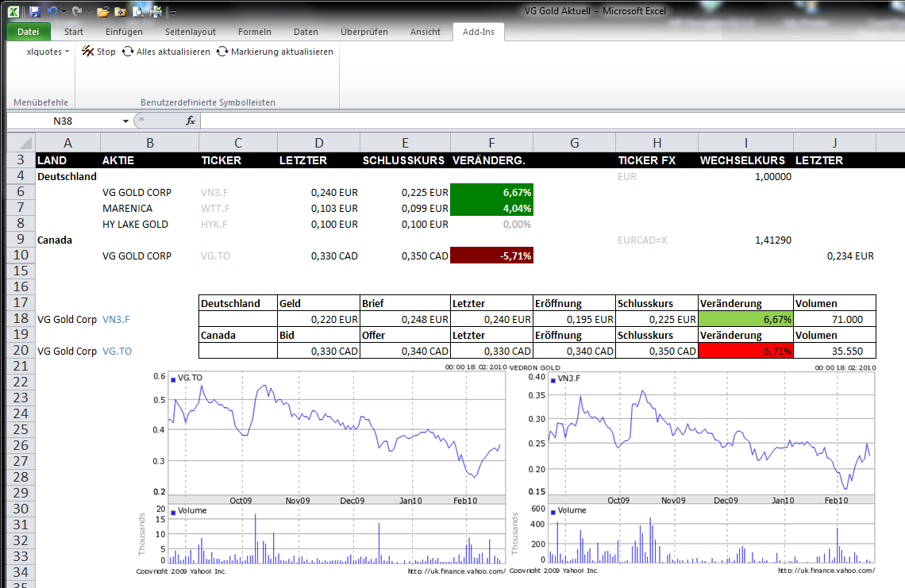Image resolution: width=905 pixels, height=588 pixels.
Task: Select the light green 6,67% cell in row 18
Action: (745, 319)
